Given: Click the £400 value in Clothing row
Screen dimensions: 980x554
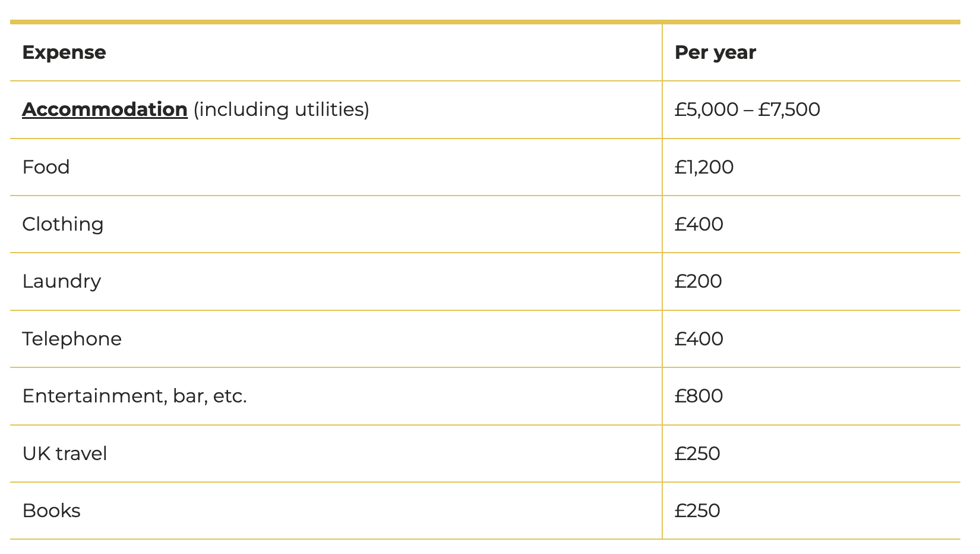Looking at the screenshot, I should [x=698, y=224].
